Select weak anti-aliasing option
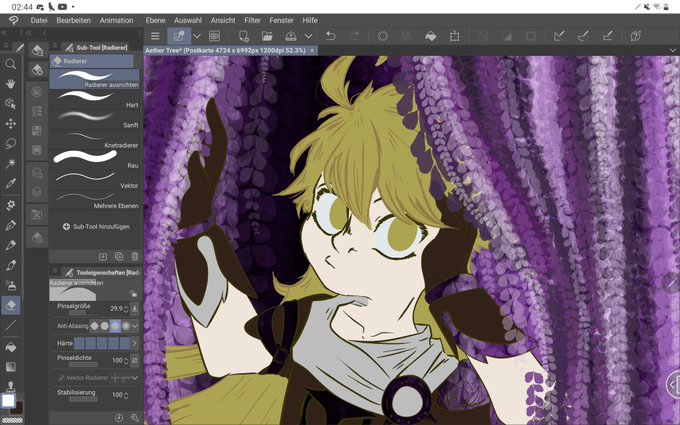Screen dimensions: 680x425 click(x=105, y=326)
